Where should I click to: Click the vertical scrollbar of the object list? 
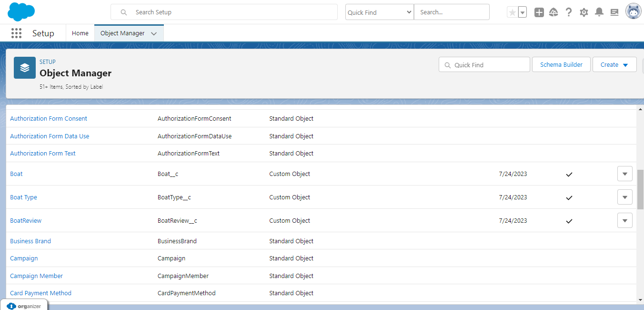(x=640, y=189)
